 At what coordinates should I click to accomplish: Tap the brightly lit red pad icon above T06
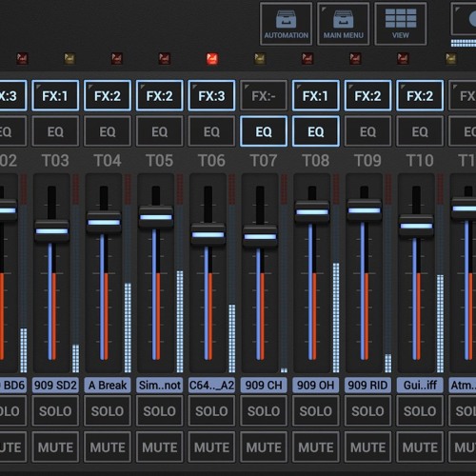(x=212, y=59)
